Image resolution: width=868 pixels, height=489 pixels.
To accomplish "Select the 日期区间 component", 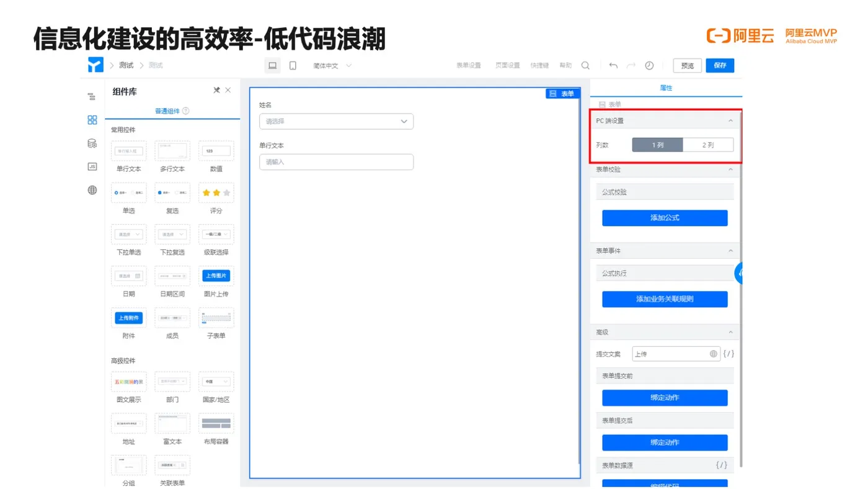I will pyautogui.click(x=172, y=282).
